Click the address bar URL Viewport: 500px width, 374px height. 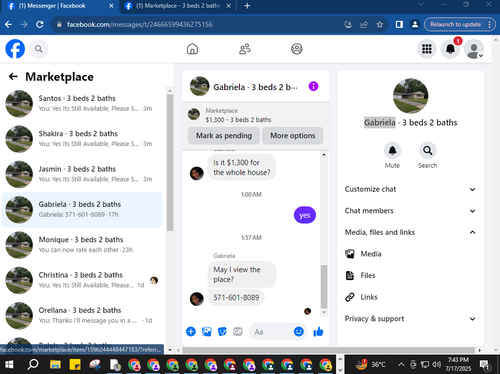[x=140, y=24]
